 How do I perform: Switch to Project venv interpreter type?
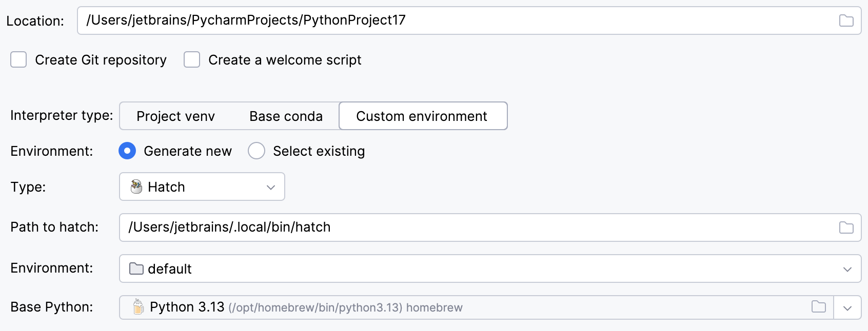pos(175,116)
